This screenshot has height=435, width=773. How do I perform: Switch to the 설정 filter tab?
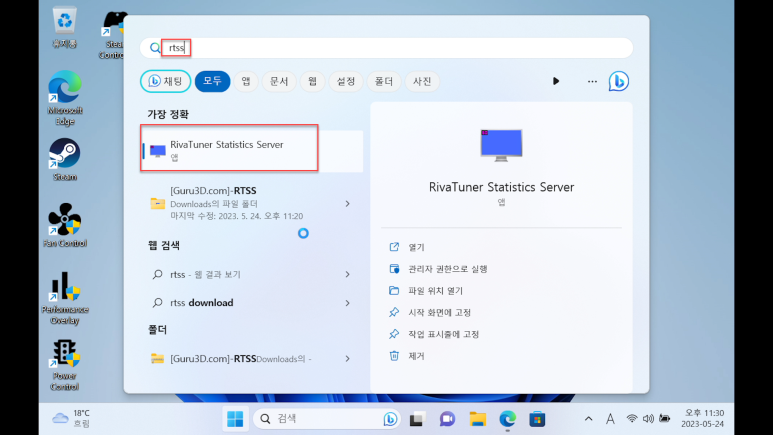346,81
